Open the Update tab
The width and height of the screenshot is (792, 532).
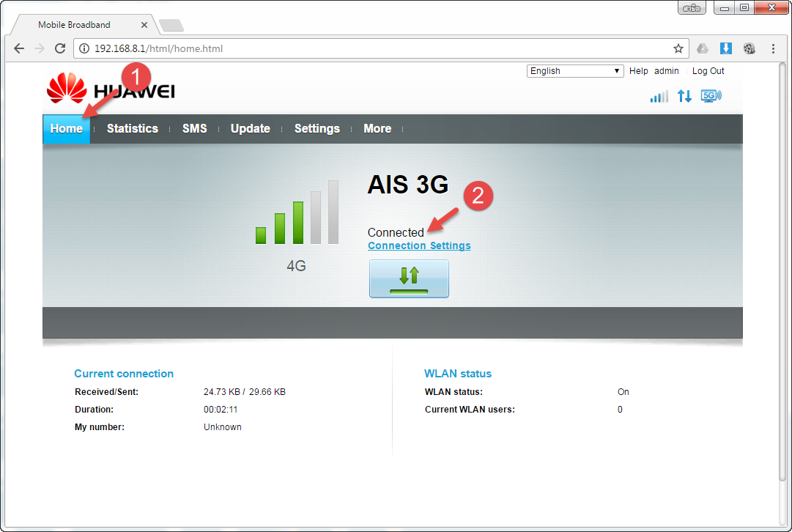click(250, 129)
